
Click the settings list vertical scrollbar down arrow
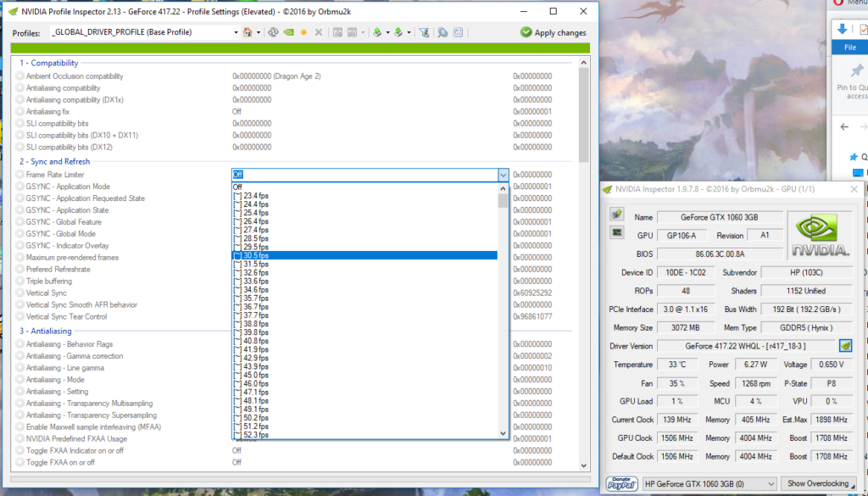583,465
